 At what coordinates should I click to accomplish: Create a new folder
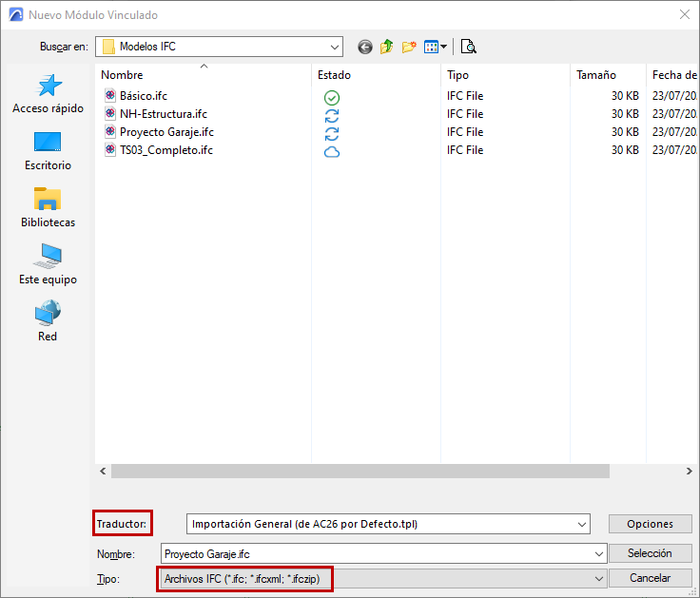point(408,47)
